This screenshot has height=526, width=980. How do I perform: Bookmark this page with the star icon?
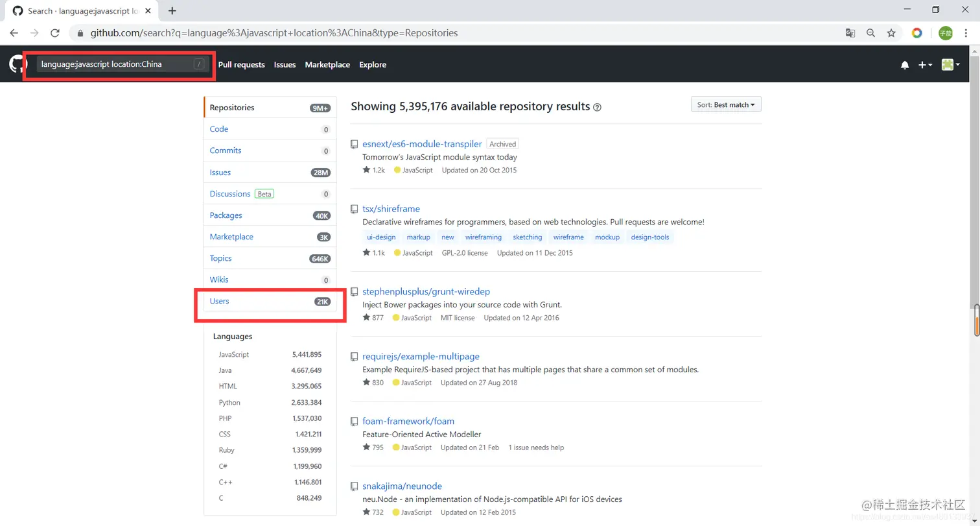[891, 32]
